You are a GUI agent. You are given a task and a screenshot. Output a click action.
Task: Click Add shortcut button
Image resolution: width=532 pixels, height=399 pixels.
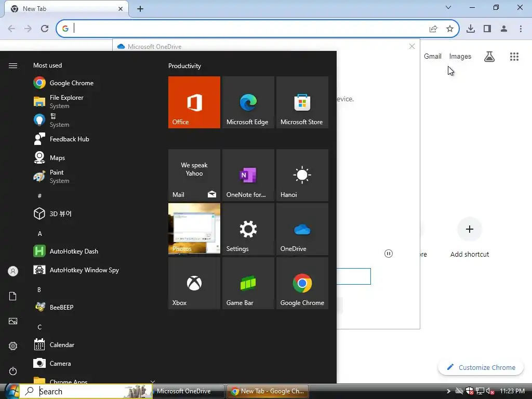point(470,237)
